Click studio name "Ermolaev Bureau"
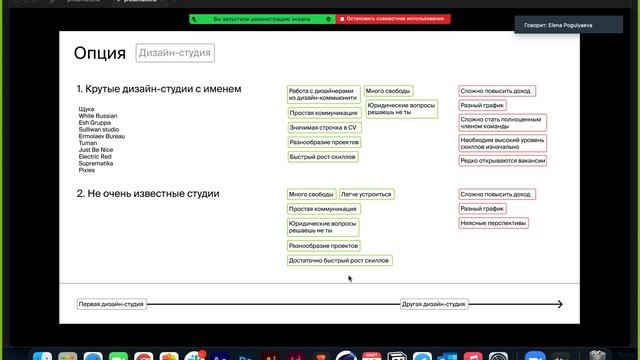This screenshot has height=360, width=640. click(x=102, y=136)
